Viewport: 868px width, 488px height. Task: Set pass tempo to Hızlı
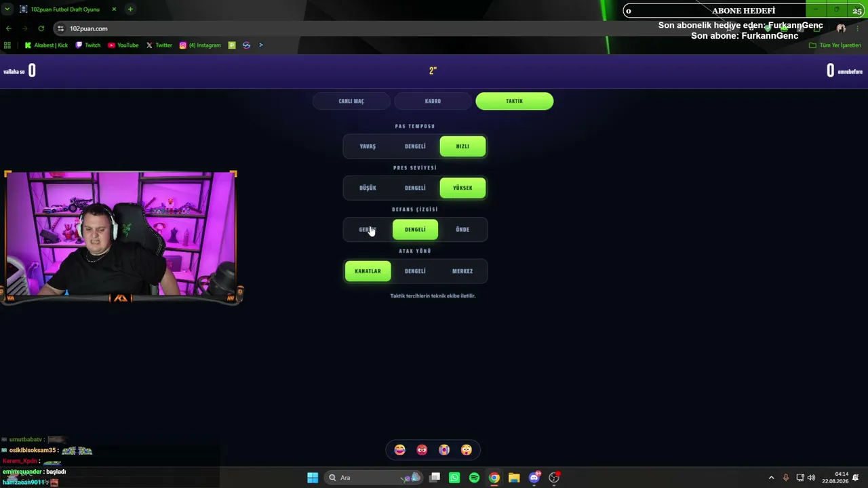(x=462, y=146)
